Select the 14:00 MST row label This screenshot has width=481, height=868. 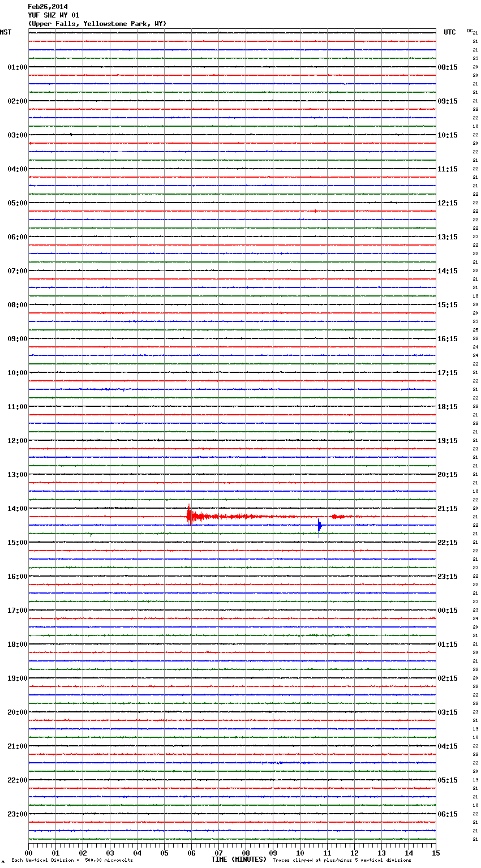(17, 509)
